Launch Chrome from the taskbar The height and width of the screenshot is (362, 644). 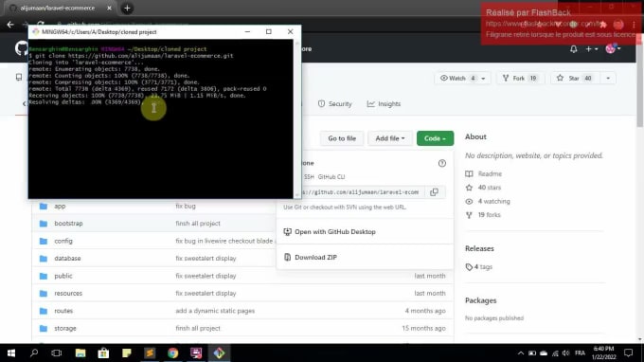[x=173, y=353]
